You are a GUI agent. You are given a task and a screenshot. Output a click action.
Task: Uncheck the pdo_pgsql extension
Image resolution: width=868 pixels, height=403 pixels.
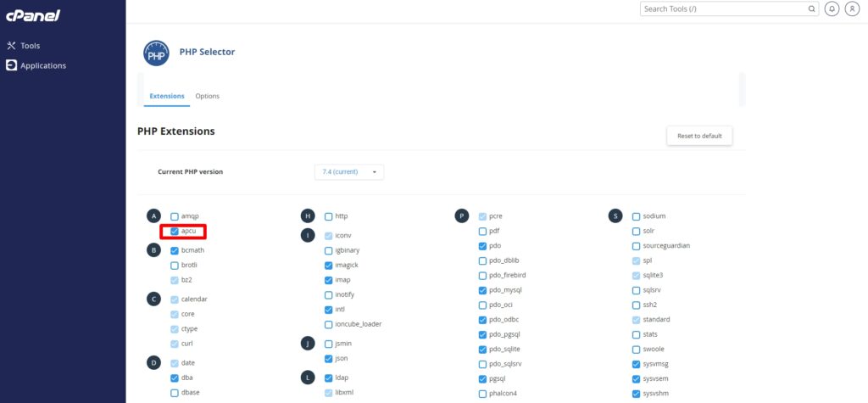482,334
